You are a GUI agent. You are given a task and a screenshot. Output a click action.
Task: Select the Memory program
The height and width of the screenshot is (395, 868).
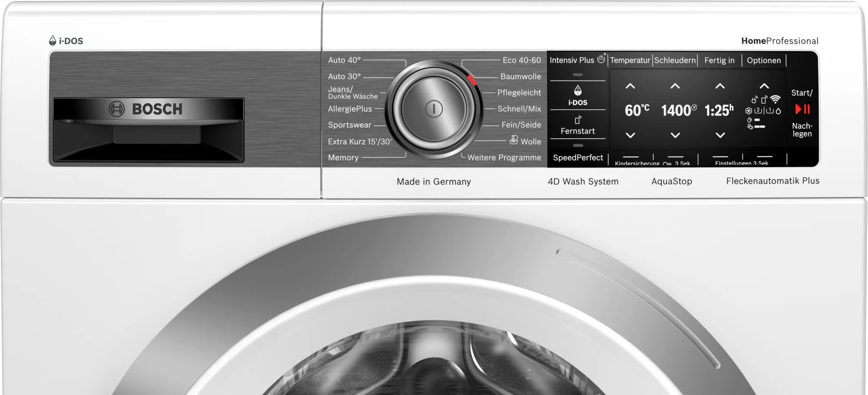(343, 158)
